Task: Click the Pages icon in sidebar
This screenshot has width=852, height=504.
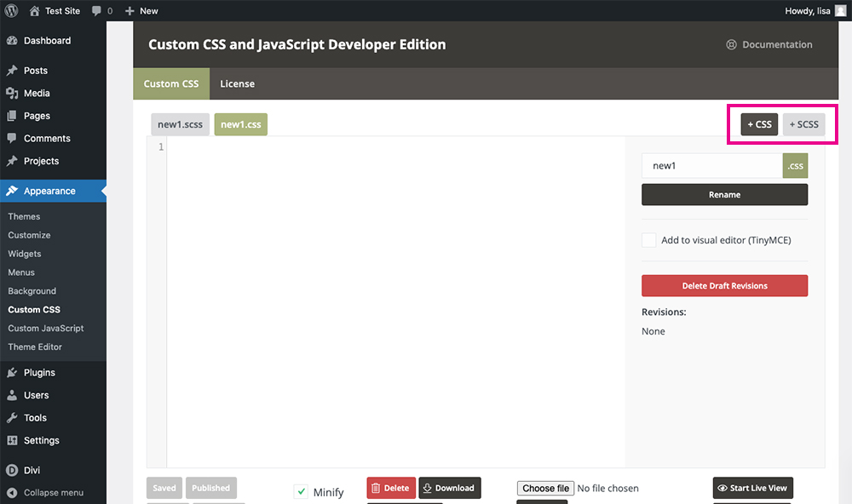Action: 12,116
